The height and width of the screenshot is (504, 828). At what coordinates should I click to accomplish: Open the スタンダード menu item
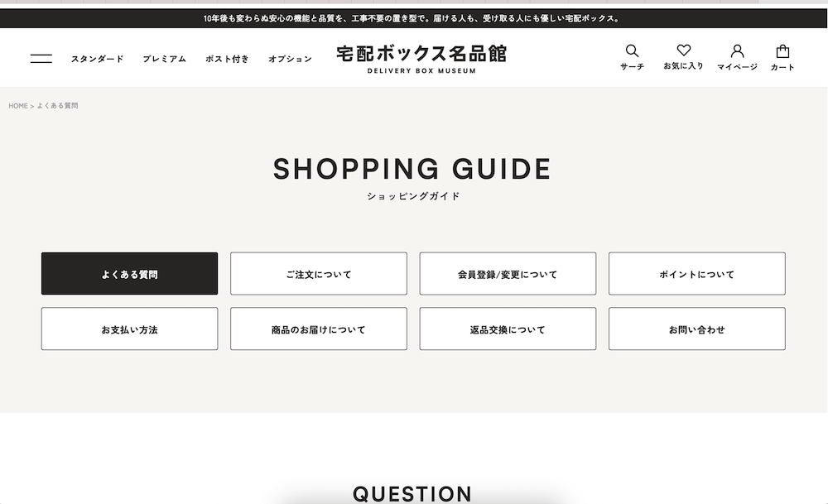[98, 59]
